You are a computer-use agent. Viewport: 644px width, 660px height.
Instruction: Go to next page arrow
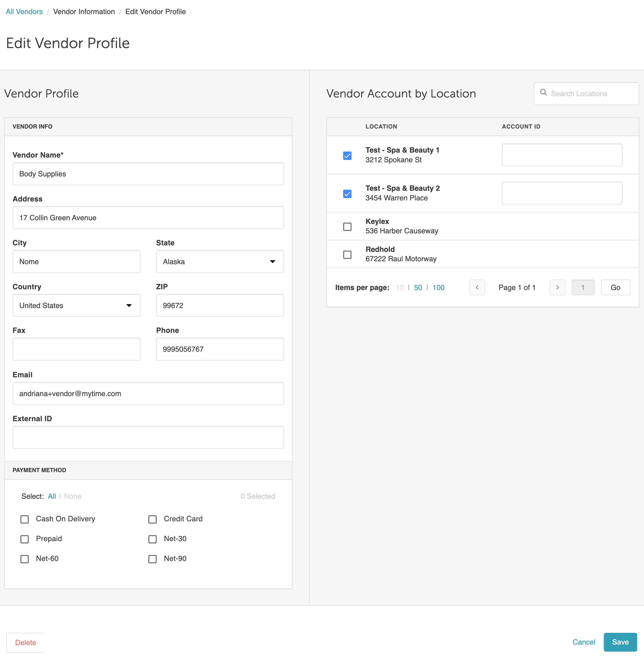(557, 287)
